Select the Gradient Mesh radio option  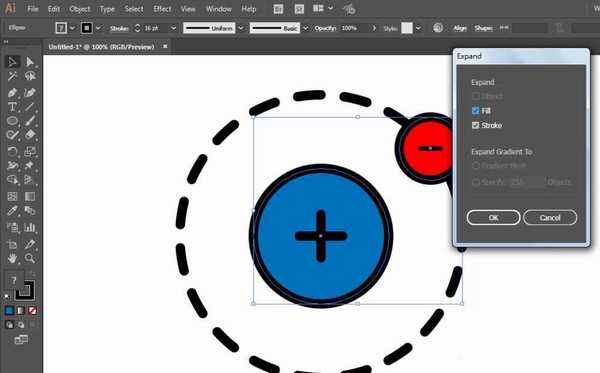click(x=476, y=166)
